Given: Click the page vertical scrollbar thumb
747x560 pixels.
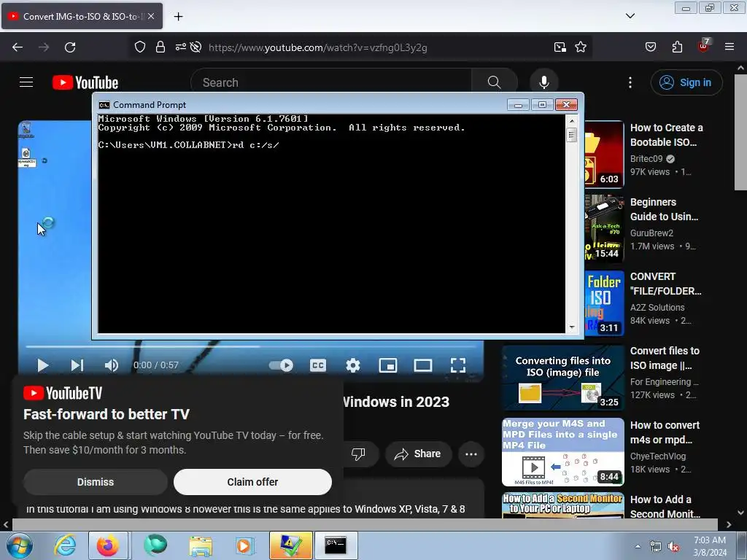Looking at the screenshot, I should pyautogui.click(x=740, y=132).
